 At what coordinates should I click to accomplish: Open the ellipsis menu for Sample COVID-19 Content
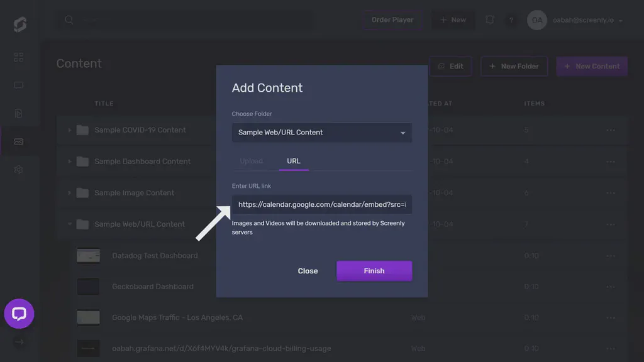[x=611, y=129]
